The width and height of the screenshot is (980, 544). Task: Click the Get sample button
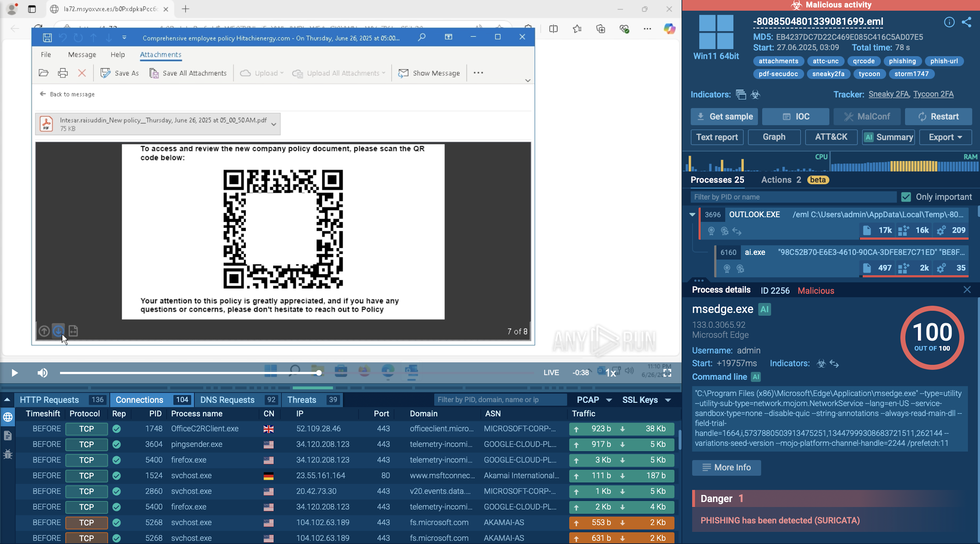pyautogui.click(x=724, y=117)
